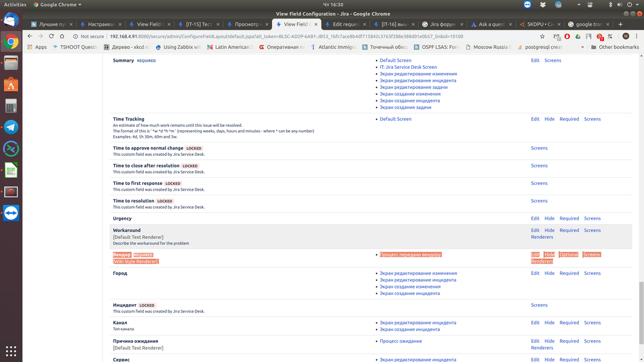This screenshot has height=362, width=644.
Task: Click Renderers for the Workaround field
Action: (x=542, y=237)
